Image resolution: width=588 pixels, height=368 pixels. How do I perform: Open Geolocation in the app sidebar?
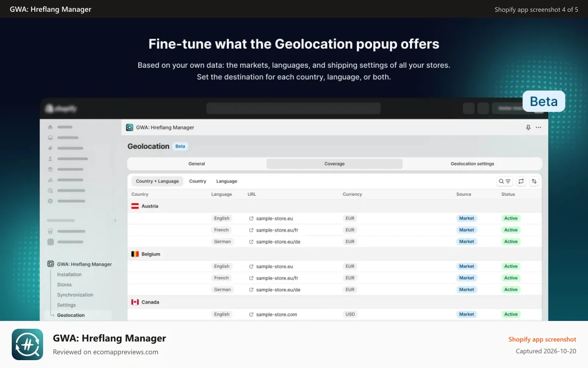pos(71,315)
